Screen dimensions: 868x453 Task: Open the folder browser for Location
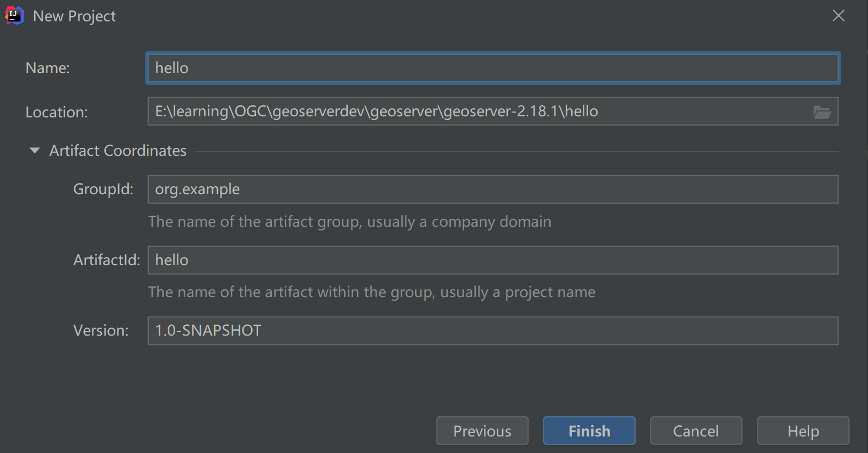pyautogui.click(x=822, y=112)
